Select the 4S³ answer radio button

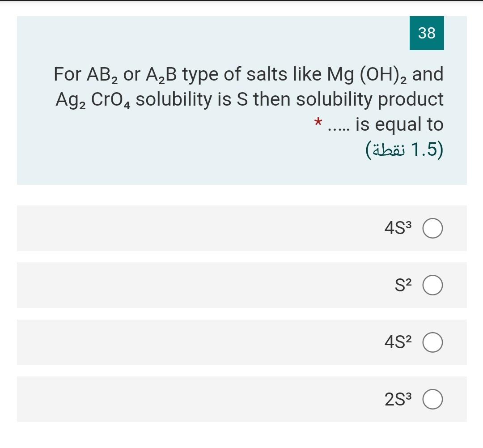[432, 228]
